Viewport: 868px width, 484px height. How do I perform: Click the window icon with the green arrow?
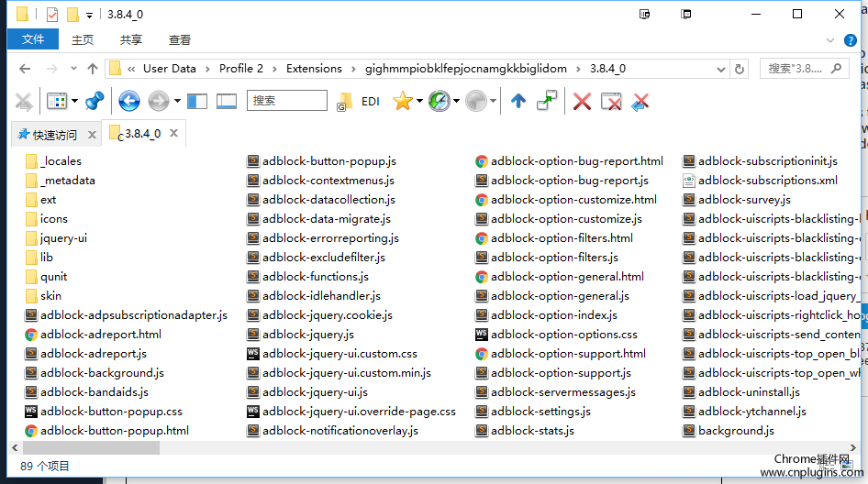(547, 101)
